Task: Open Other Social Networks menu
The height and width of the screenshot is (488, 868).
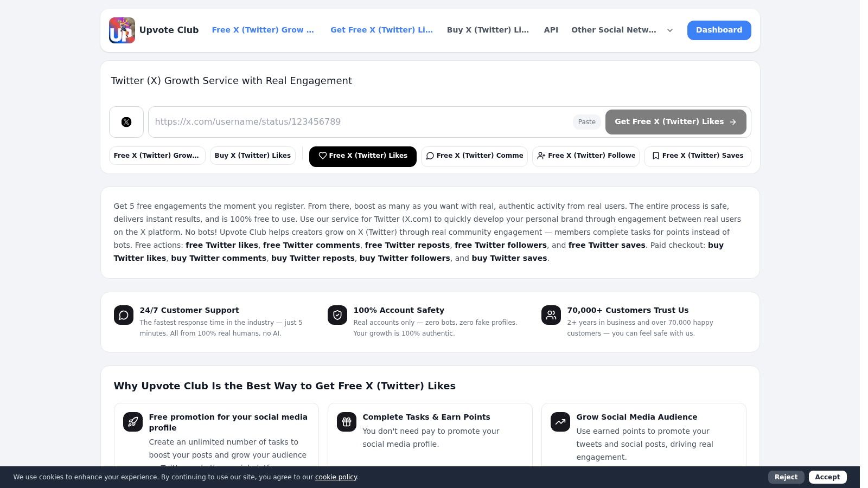Action: tap(614, 30)
